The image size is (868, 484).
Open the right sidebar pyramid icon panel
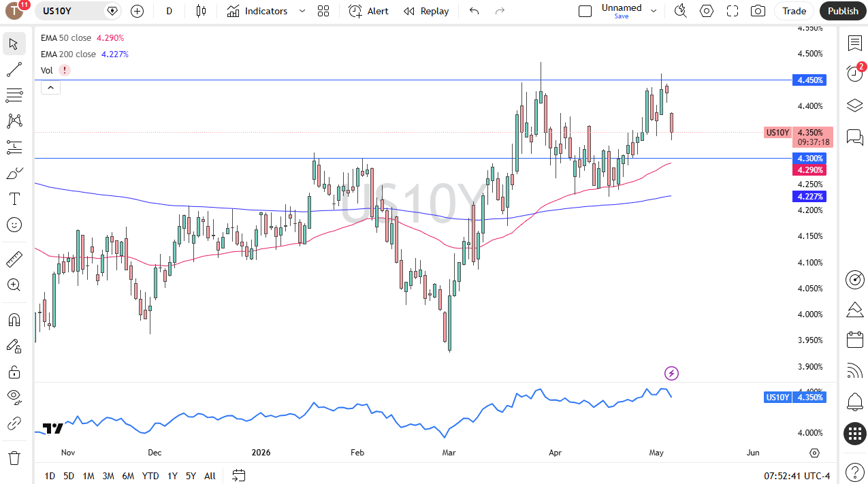pyautogui.click(x=855, y=310)
